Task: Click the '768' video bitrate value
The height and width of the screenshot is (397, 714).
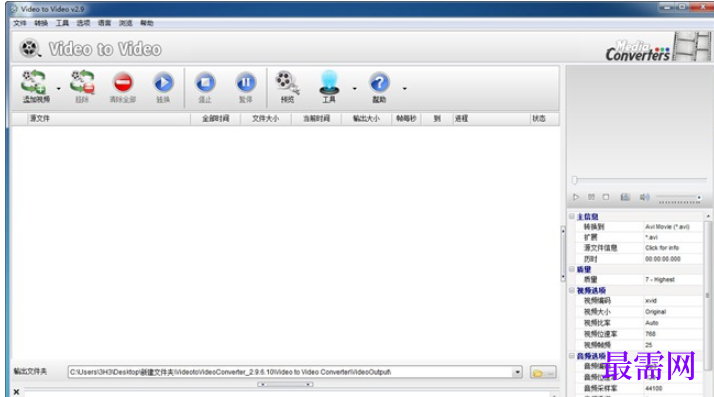Action: coord(650,334)
